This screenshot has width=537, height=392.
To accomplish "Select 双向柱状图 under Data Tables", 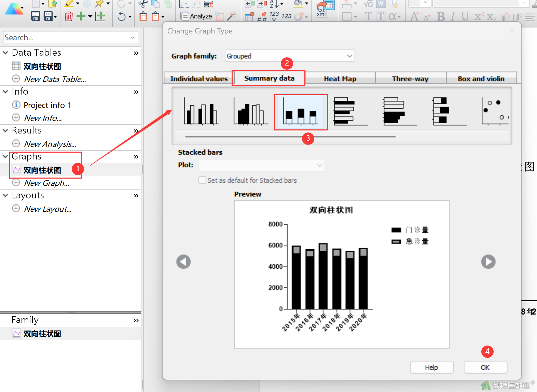I will 42,66.
